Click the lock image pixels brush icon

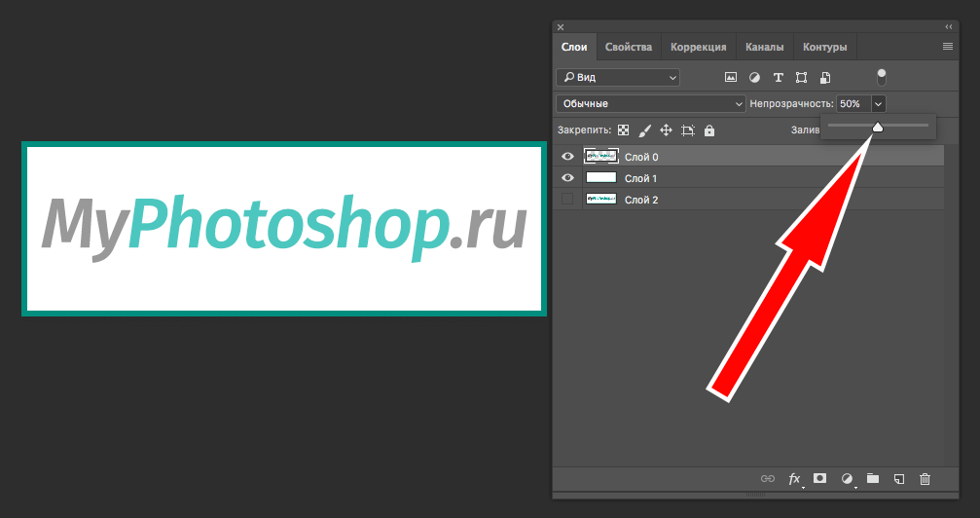(644, 130)
